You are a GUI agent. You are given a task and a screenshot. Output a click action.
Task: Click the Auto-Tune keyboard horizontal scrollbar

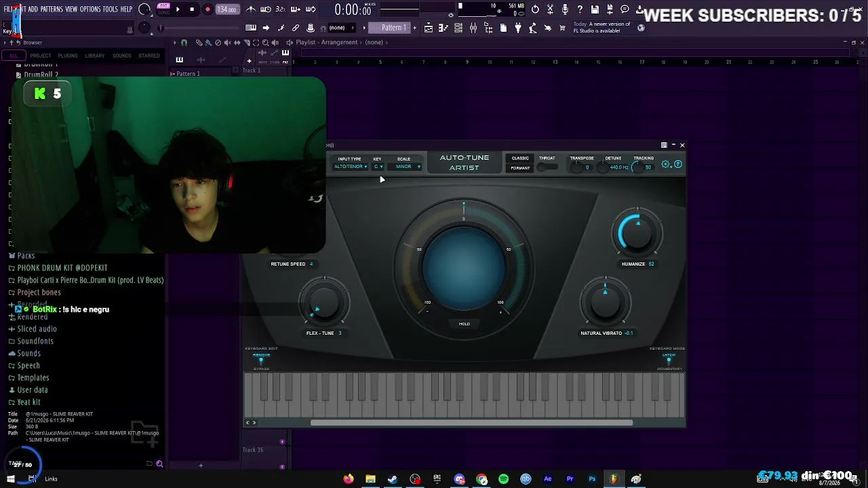pyautogui.click(x=471, y=423)
